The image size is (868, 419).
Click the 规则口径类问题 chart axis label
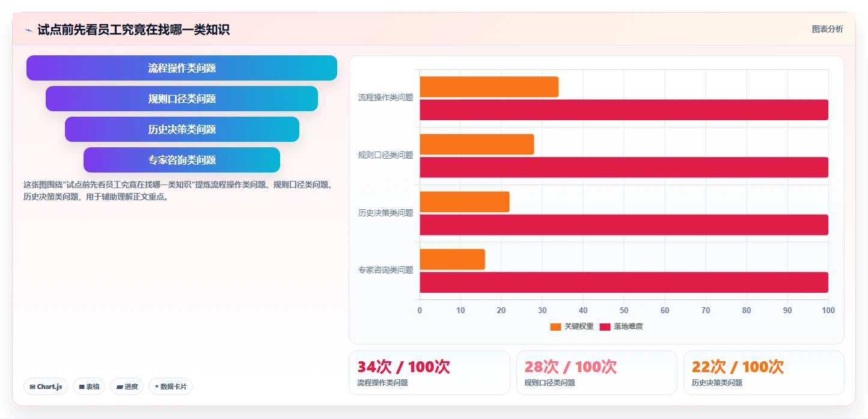(x=385, y=155)
